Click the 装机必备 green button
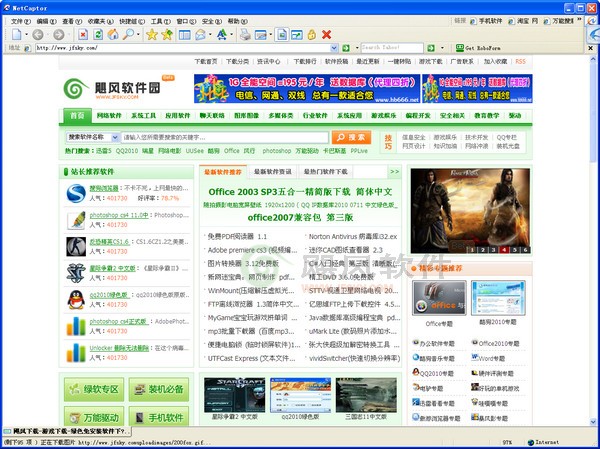 click(x=159, y=389)
